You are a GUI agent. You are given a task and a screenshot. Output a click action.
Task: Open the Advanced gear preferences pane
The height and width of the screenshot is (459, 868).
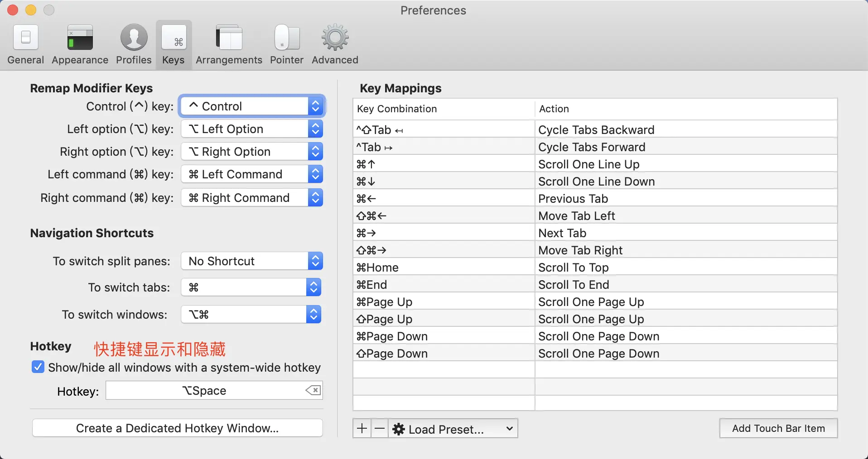click(x=335, y=44)
